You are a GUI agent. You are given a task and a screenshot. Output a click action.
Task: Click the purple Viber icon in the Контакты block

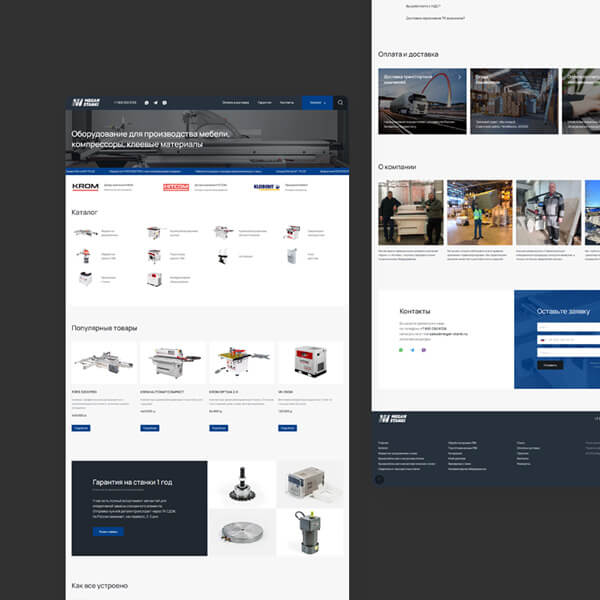(424, 350)
